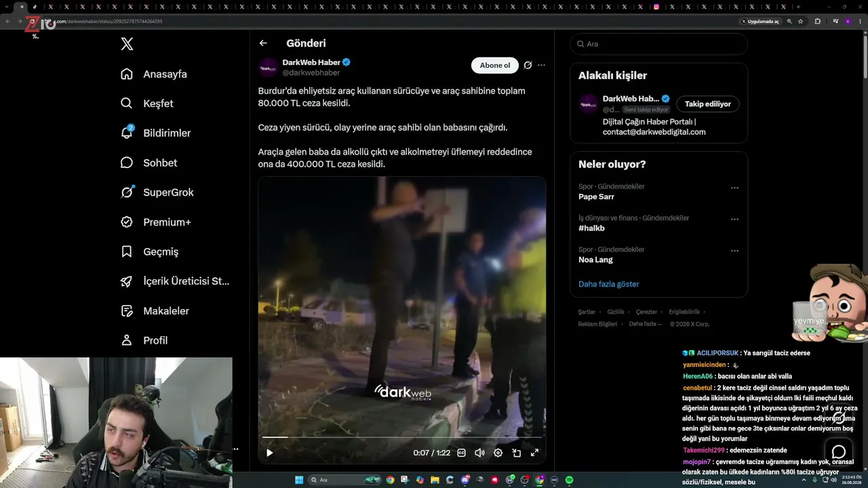
Task: Click the floating Grok button
Action: point(839,417)
